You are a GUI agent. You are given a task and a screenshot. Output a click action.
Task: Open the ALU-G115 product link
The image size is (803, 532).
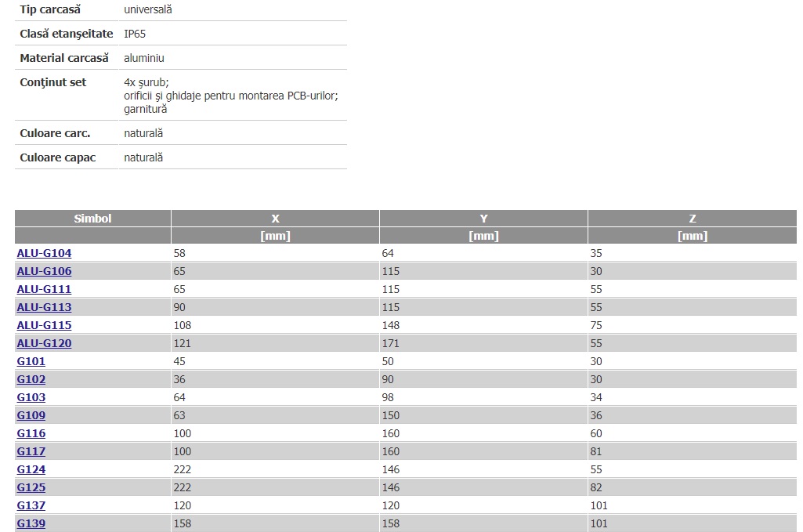click(x=44, y=325)
